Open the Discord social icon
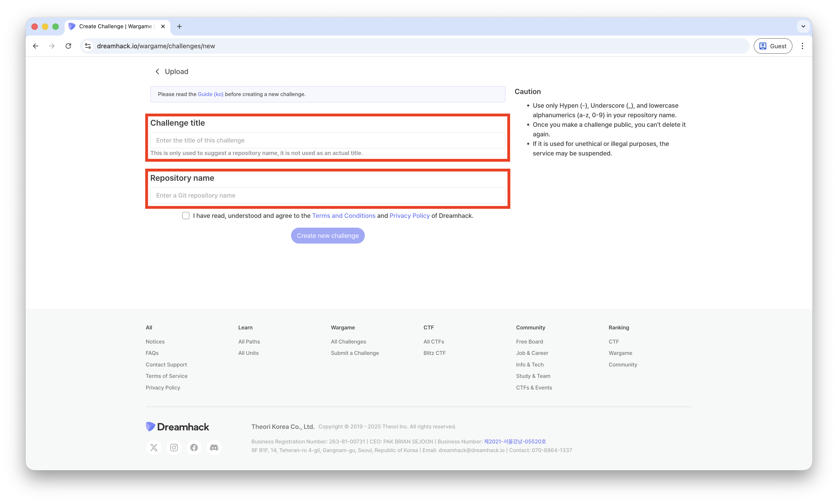 [214, 447]
